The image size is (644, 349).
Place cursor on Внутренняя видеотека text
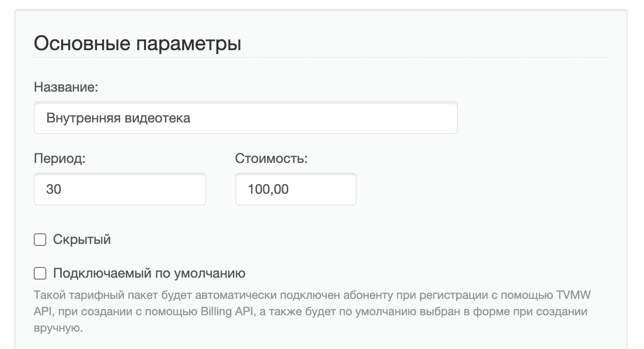click(119, 118)
